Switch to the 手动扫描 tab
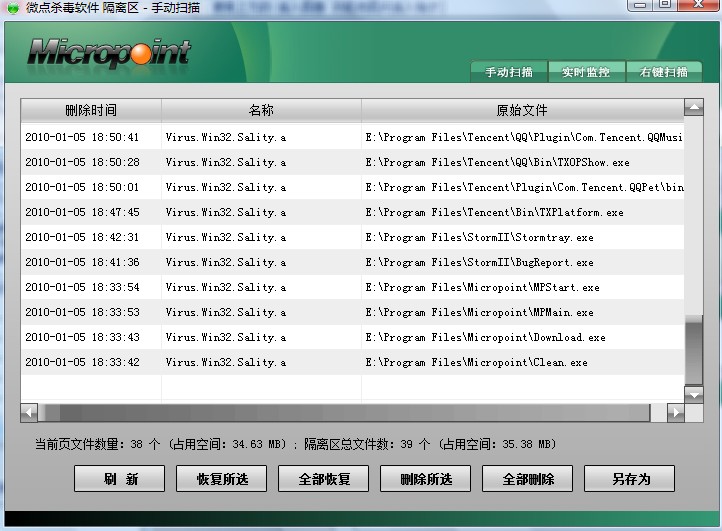The height and width of the screenshot is (531, 722). [x=509, y=72]
